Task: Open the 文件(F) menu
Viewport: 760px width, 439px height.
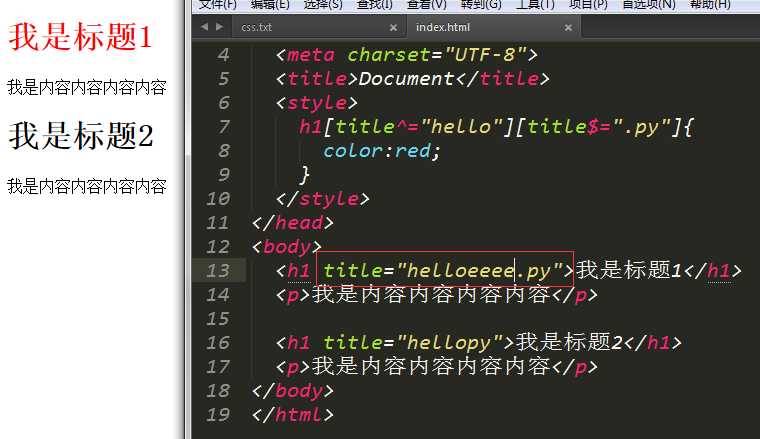Action: pos(218,4)
